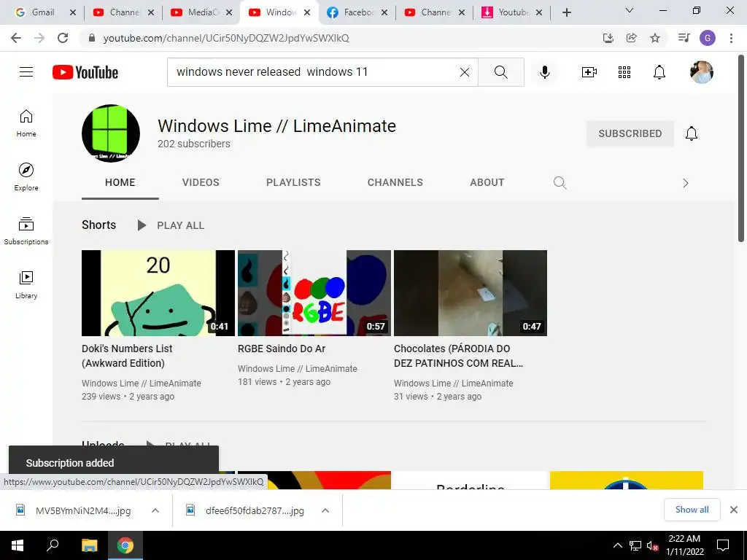Image resolution: width=747 pixels, height=560 pixels.
Task: Open Explore in the left sidebar
Action: [26, 177]
